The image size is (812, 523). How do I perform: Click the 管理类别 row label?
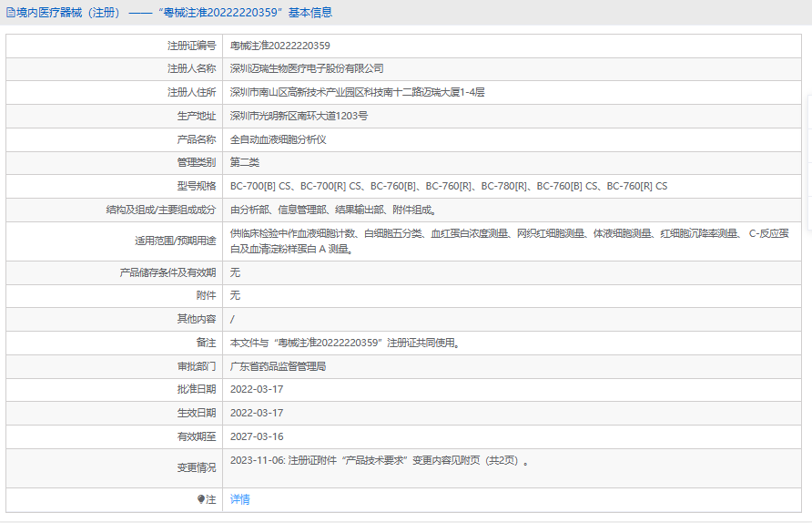[x=197, y=162]
